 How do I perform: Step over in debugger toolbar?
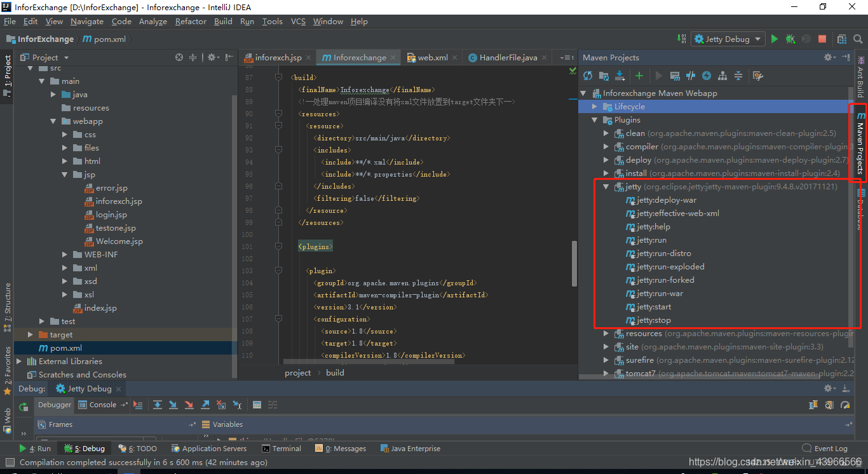point(158,405)
